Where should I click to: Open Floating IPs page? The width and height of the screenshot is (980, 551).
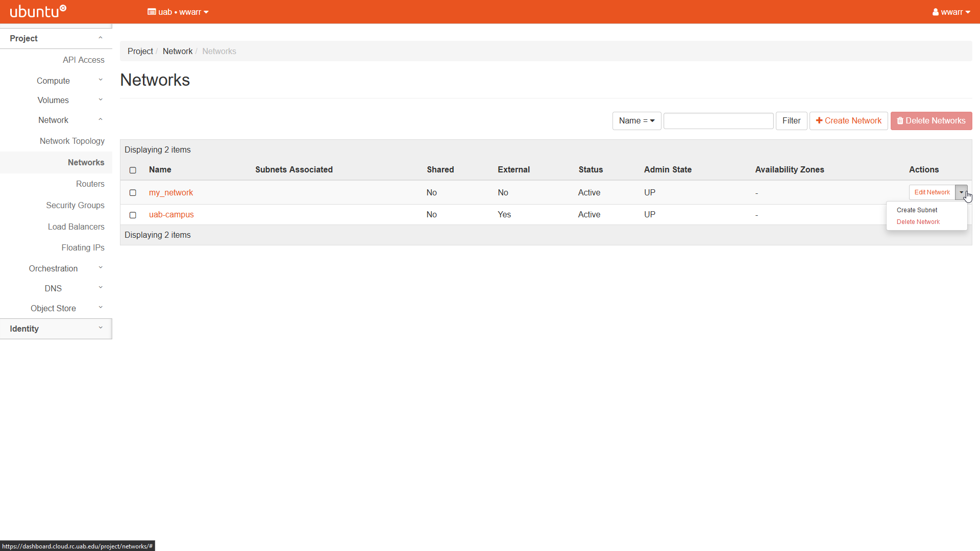[83, 247]
